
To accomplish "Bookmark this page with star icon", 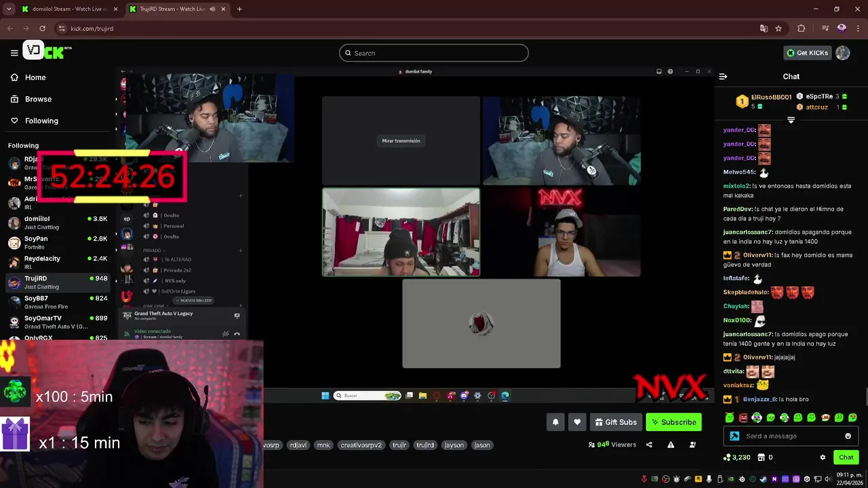I will 778,28.
